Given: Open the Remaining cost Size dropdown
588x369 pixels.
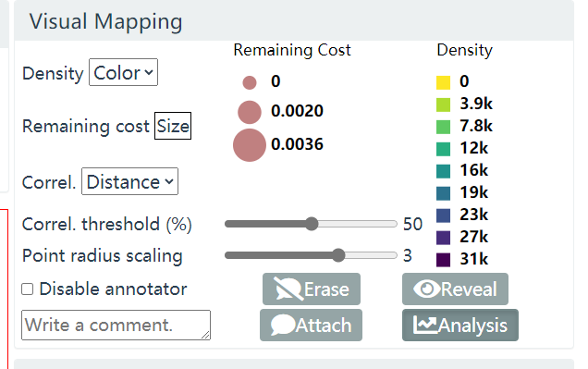Looking at the screenshot, I should 173,126.
